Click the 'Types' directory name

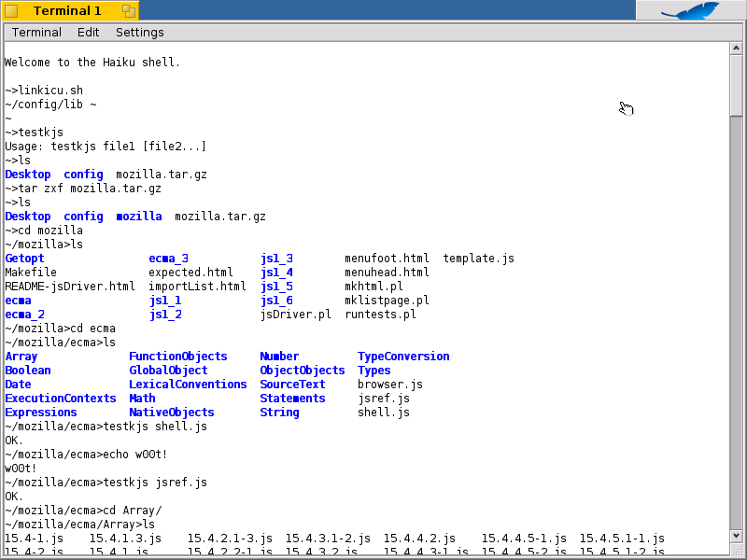tap(374, 371)
